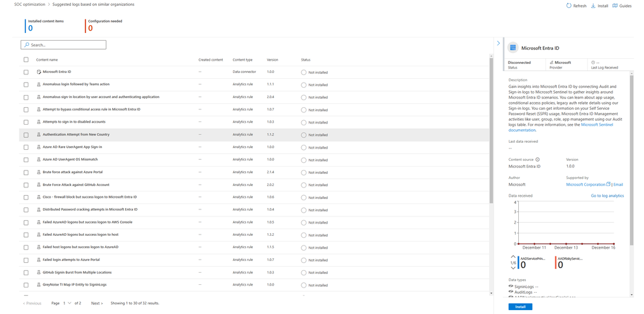
Task: Click the pencil icon next to Microsoft provider
Action: point(552,63)
